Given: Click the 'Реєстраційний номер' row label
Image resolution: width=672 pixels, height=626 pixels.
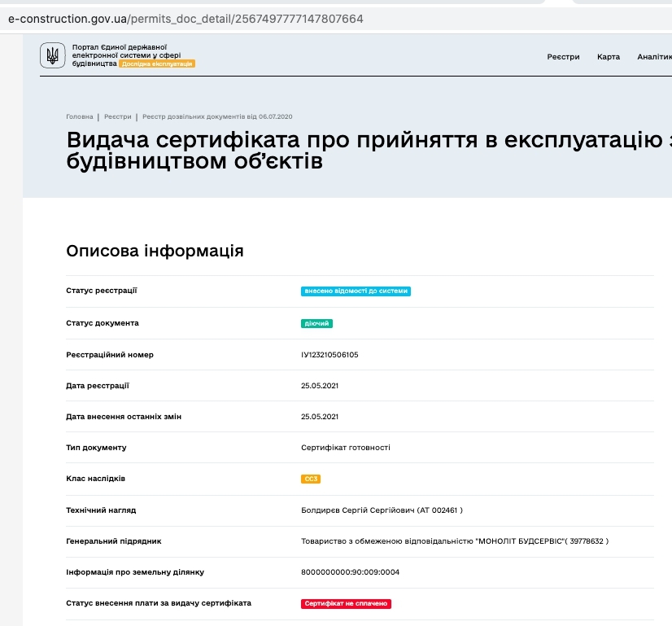Looking at the screenshot, I should click(110, 355).
